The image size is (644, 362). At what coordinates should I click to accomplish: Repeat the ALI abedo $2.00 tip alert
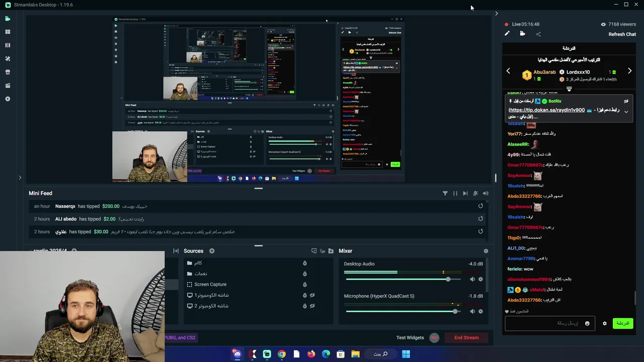point(480,219)
